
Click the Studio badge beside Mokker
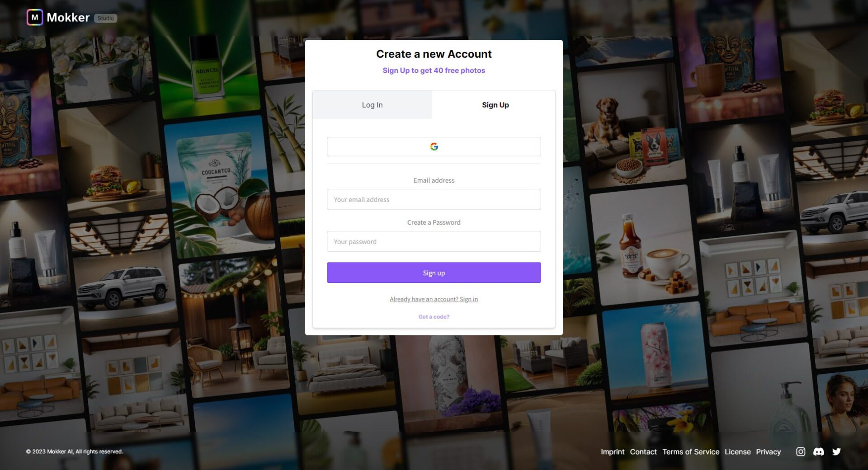coord(105,18)
